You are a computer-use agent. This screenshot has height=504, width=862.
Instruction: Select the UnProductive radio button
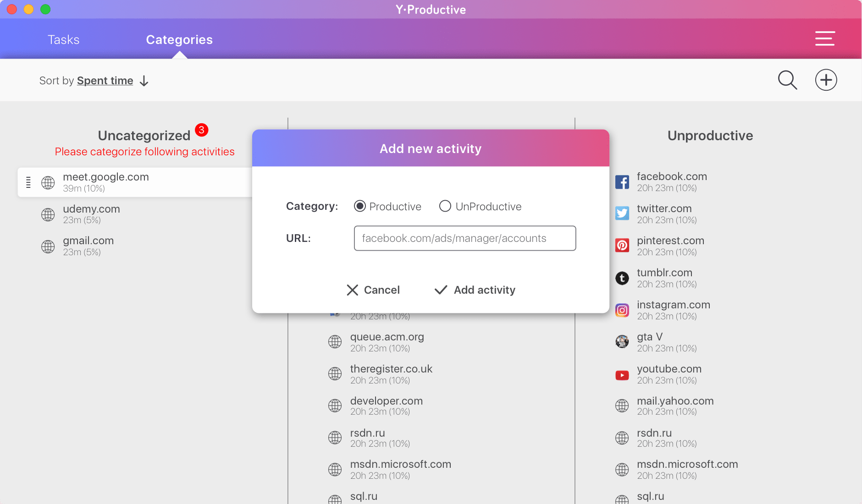click(445, 206)
